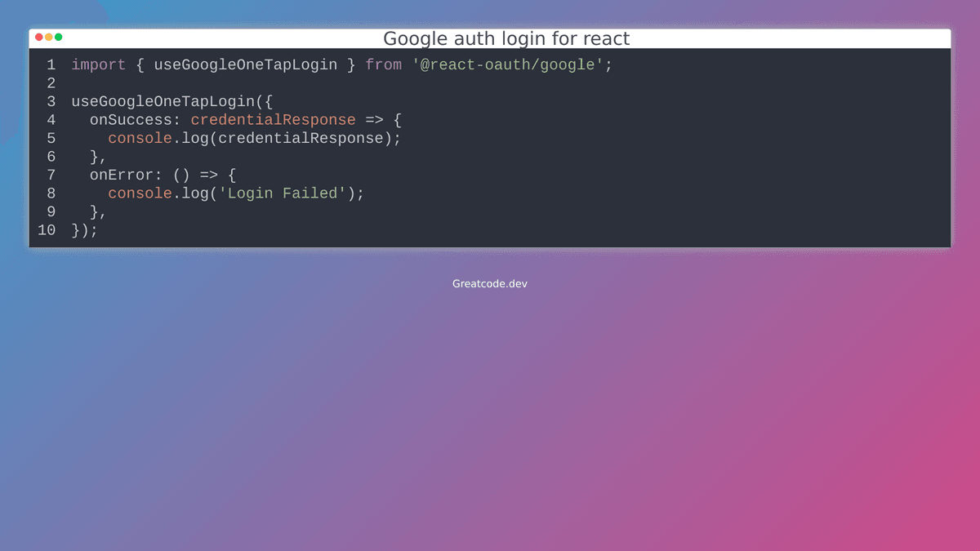Click the green traffic light circle
Viewport: 980px width, 551px height.
coord(57,37)
